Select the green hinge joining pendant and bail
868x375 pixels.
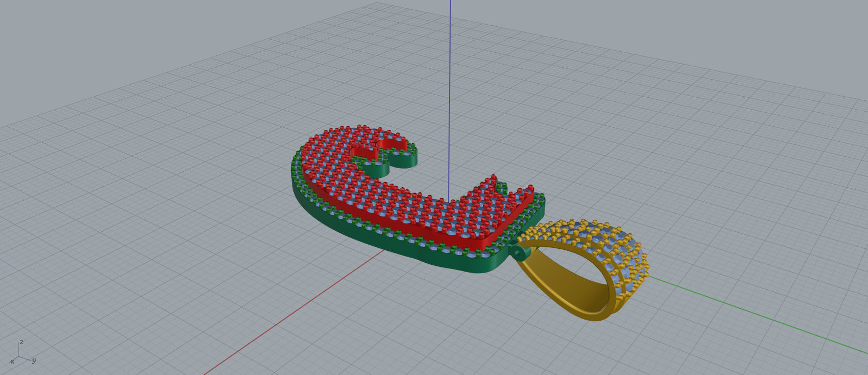click(x=519, y=252)
